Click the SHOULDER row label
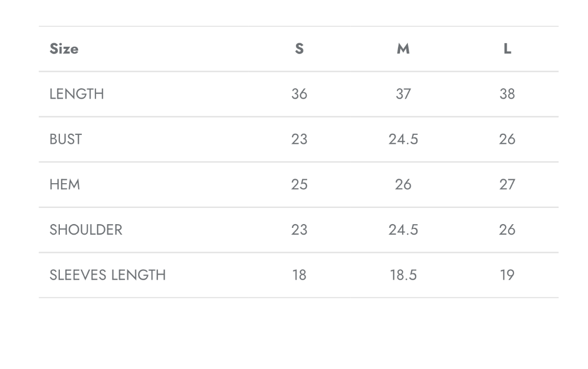The height and width of the screenshot is (369, 588). click(86, 230)
